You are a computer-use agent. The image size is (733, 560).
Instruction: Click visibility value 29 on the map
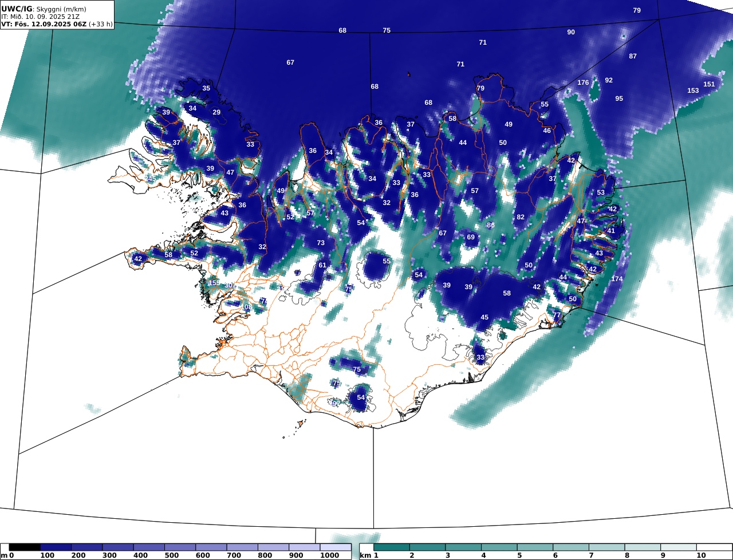(x=216, y=112)
